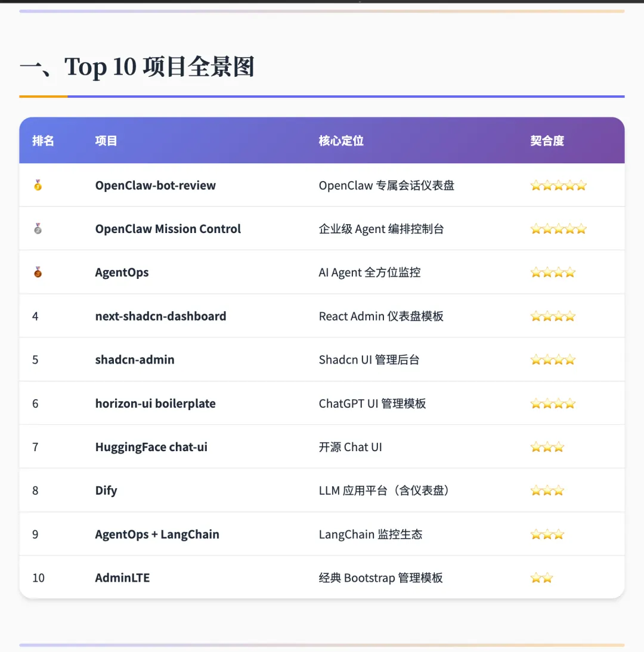Click the 契合度 column header
Screen dimensions: 644x652
pyautogui.click(x=547, y=141)
